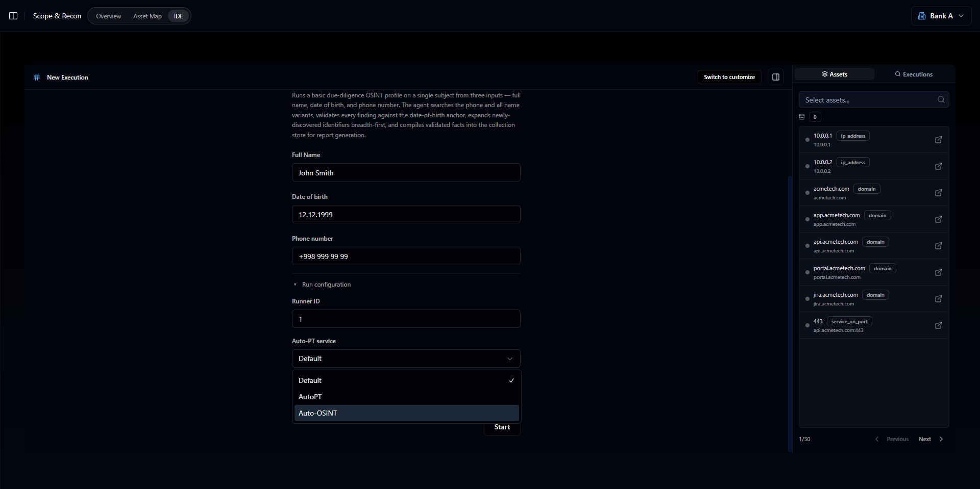
Task: Click the search icon in Select assets field
Action: (x=941, y=99)
